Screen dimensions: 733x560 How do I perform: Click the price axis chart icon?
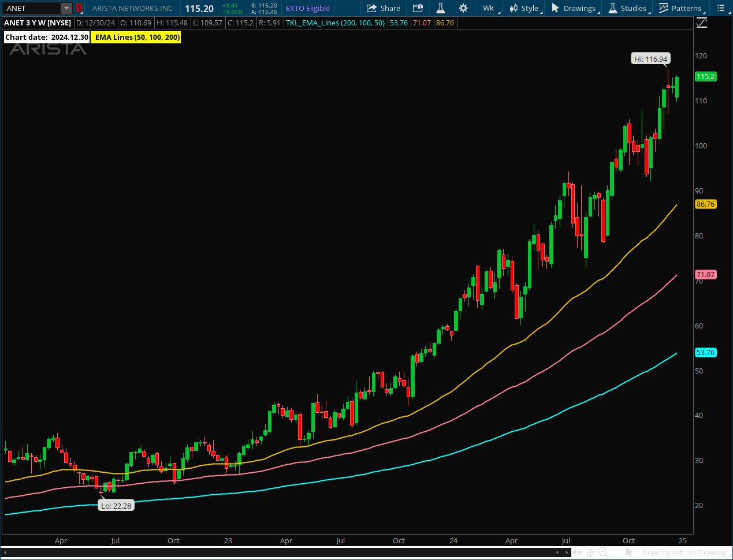(702, 23)
